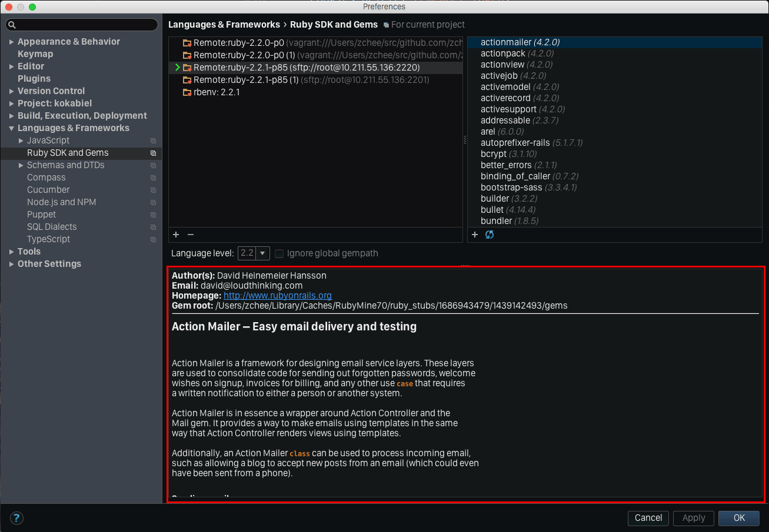Select the bundler (1.8.5) gem
This screenshot has height=532, width=769.
(x=615, y=221)
